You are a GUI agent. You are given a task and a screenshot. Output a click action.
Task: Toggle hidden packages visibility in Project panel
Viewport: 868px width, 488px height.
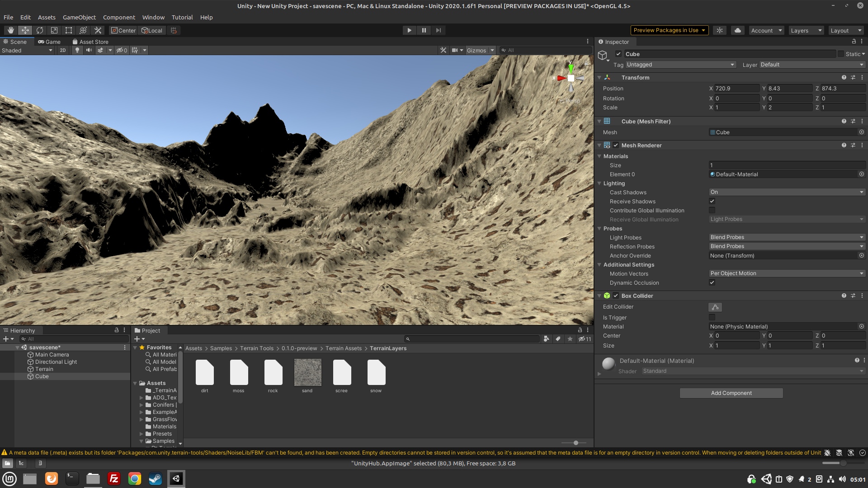pyautogui.click(x=585, y=339)
